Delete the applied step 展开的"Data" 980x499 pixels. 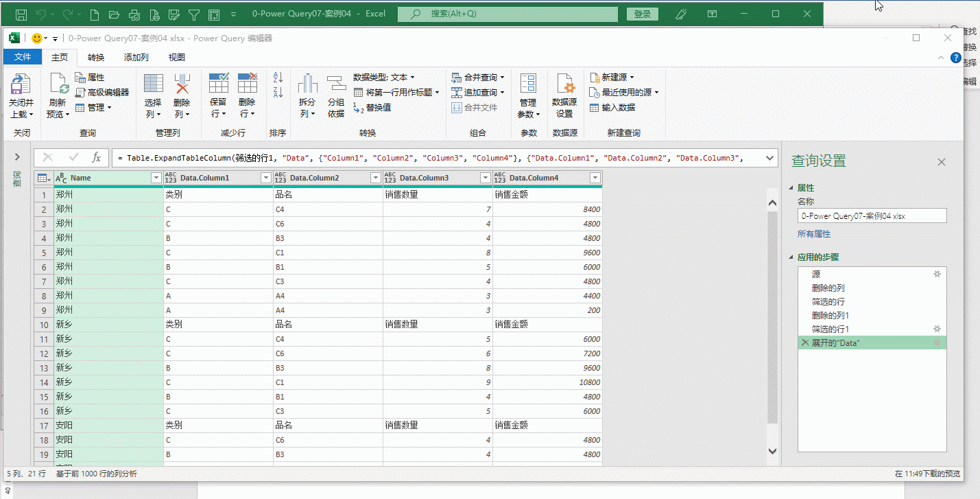[x=804, y=343]
